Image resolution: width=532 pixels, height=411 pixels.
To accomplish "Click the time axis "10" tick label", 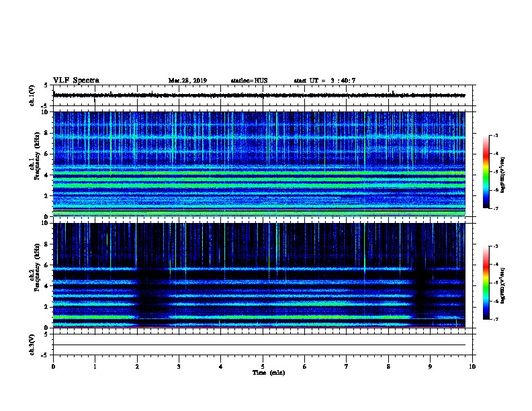I will point(472,366).
